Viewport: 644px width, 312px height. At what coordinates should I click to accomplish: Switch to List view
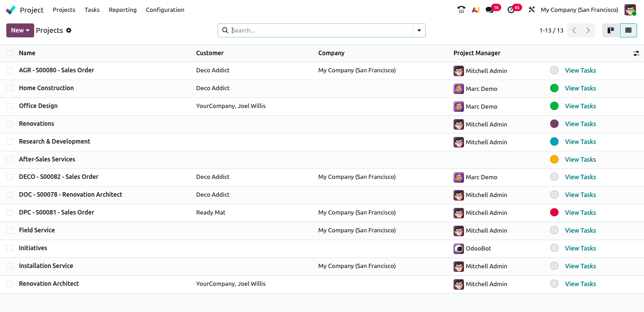coord(628,30)
